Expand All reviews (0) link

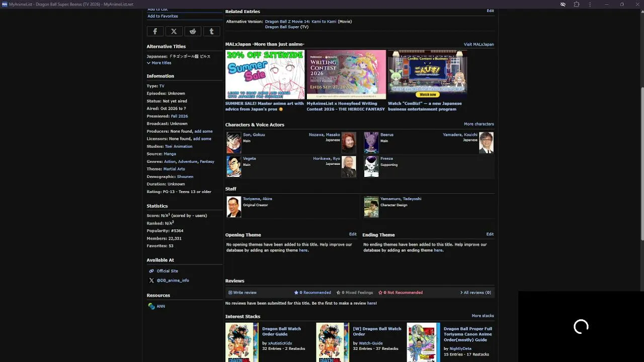coord(475,293)
